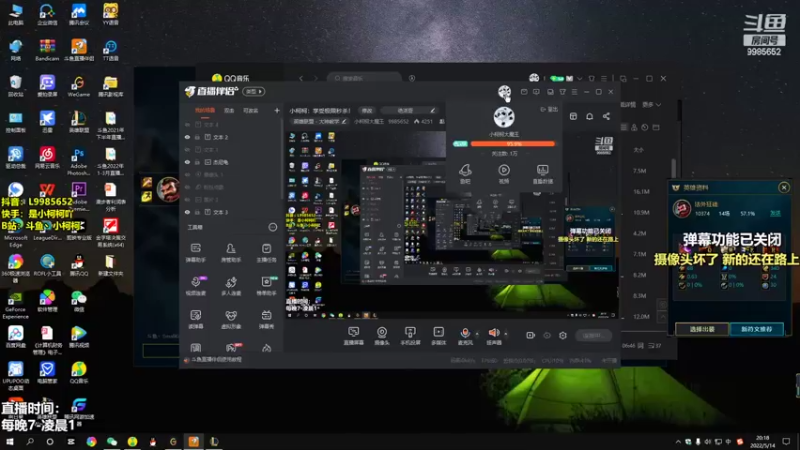Viewport: 800px width, 450px height.
Task: Open the mail icon in the 直播伴侣 title bar
Action: [x=524, y=92]
